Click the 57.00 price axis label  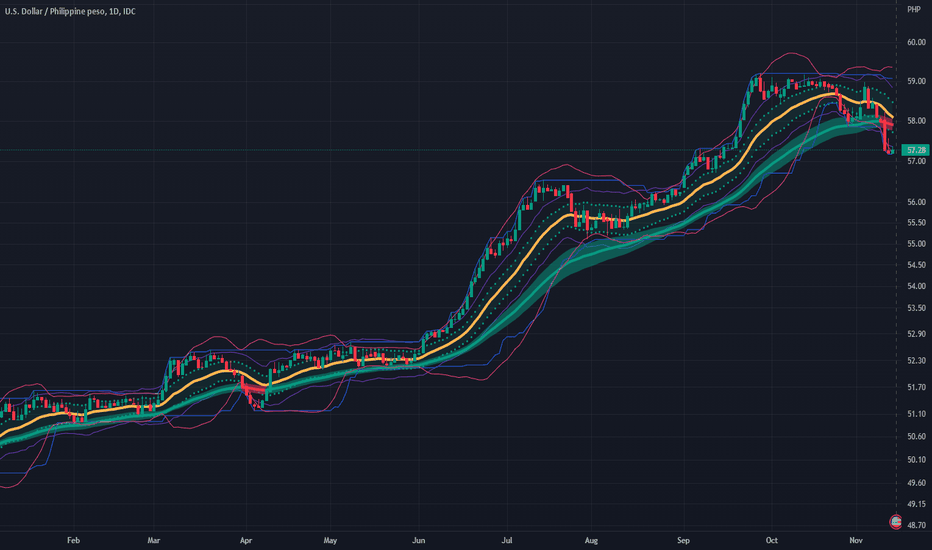tap(916, 161)
